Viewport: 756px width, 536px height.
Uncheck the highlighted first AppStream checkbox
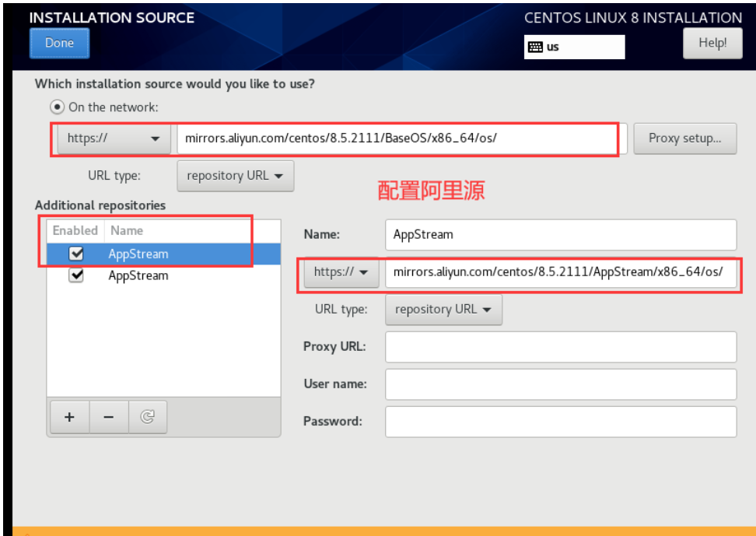click(x=76, y=254)
